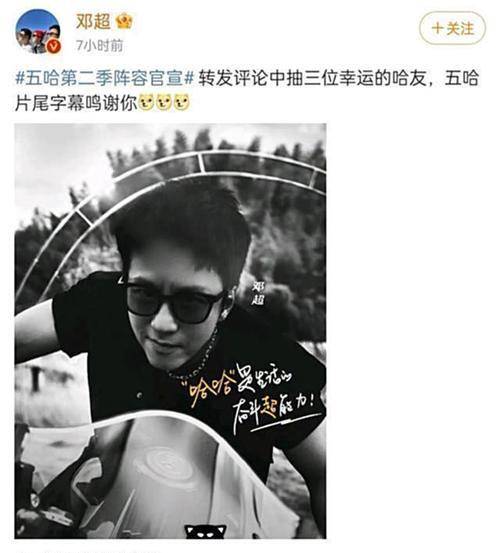Follow the account with +关注 button
The width and height of the screenshot is (500, 553).
[x=452, y=28]
